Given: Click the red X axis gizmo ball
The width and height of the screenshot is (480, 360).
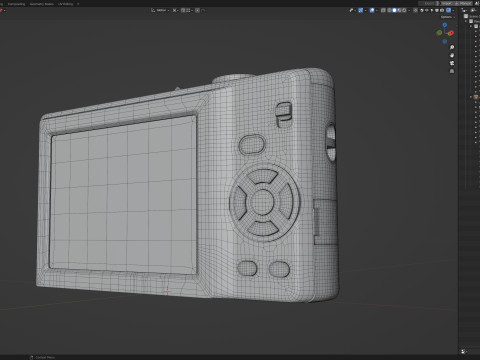Looking at the screenshot, I should click(451, 33).
